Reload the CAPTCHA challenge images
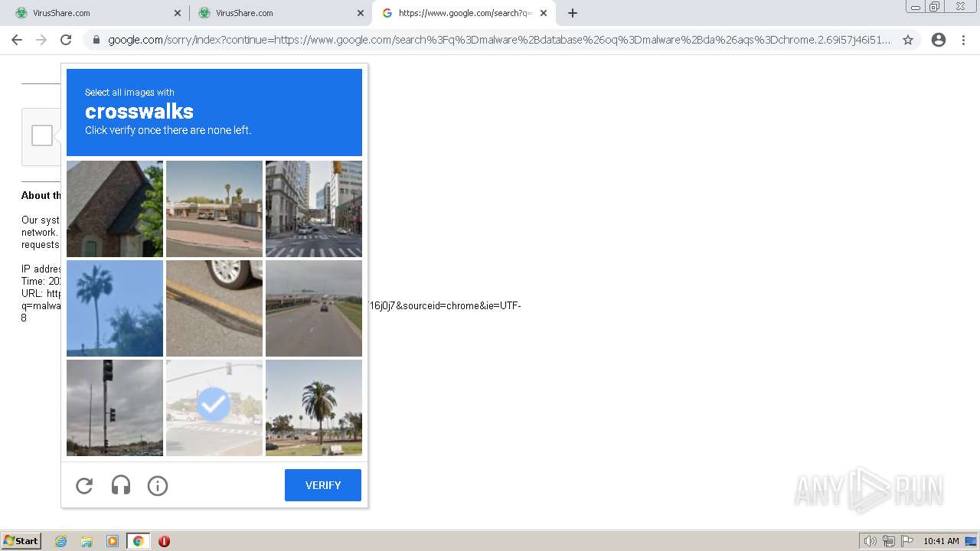980x551 pixels. coord(84,485)
